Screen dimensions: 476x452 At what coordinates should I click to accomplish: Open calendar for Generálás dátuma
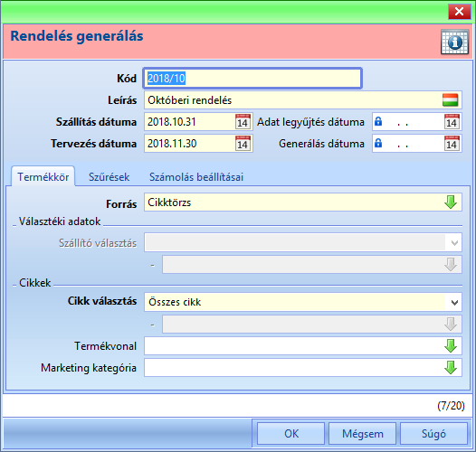click(x=452, y=144)
